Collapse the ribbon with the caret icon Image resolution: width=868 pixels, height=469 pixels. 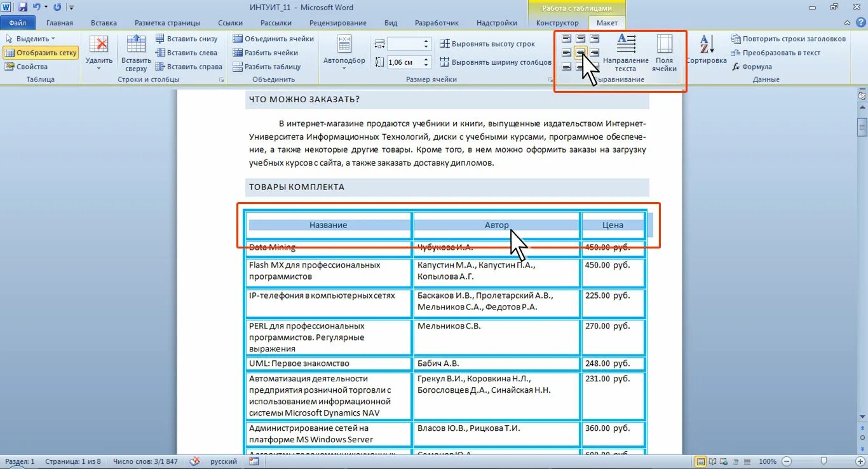(848, 23)
